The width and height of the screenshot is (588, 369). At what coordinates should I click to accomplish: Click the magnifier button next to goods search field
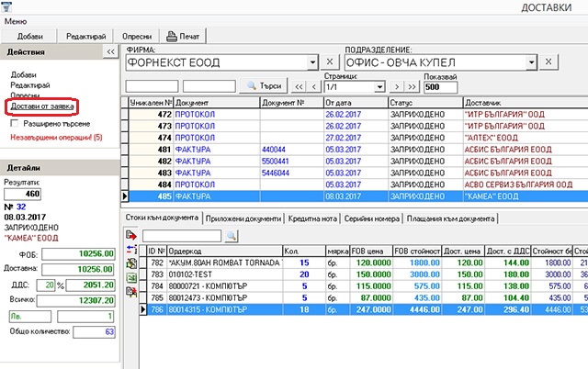click(232, 236)
